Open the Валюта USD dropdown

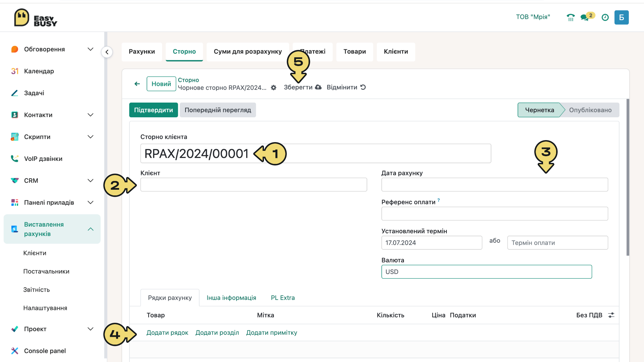tap(486, 271)
